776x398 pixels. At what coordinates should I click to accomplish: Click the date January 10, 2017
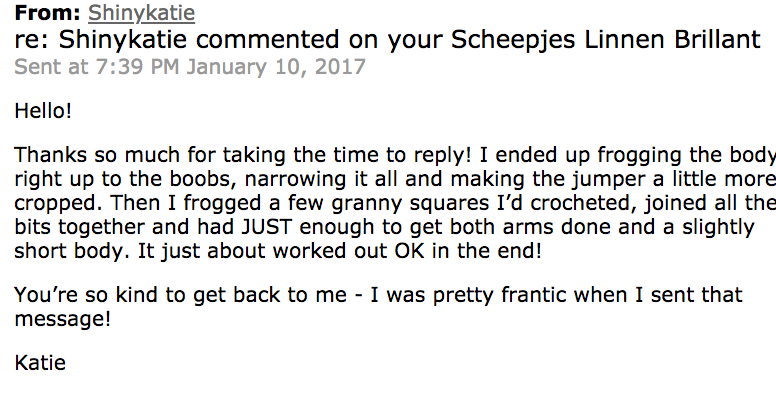[x=276, y=67]
